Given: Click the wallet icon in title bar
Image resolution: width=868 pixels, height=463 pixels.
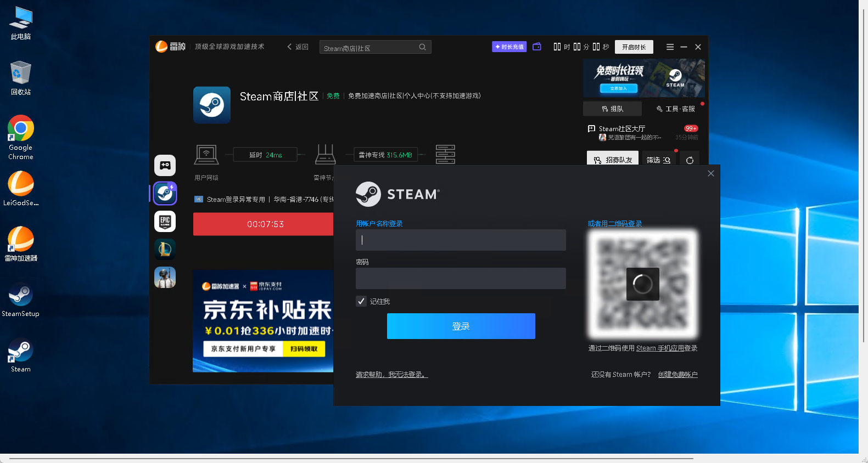Looking at the screenshot, I should (x=537, y=47).
